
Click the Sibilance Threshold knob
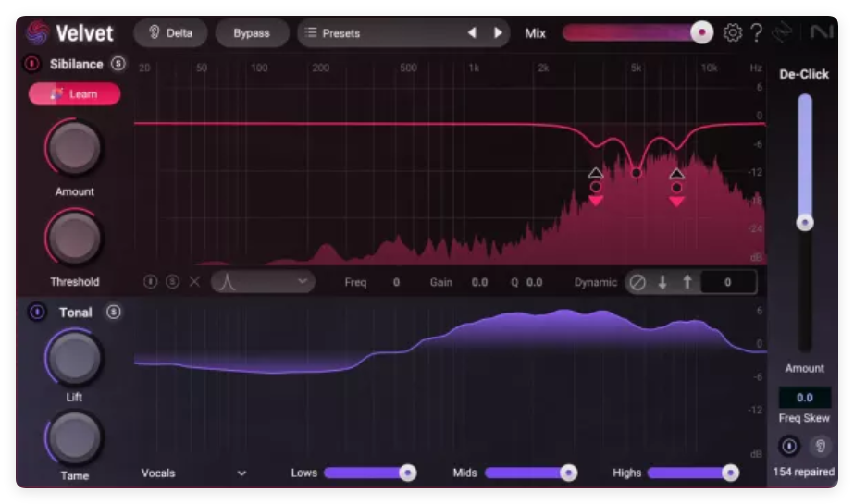(74, 238)
